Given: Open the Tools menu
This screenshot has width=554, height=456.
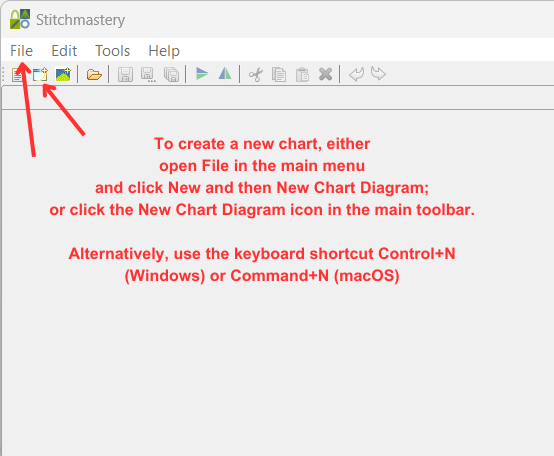Looking at the screenshot, I should click(x=113, y=51).
